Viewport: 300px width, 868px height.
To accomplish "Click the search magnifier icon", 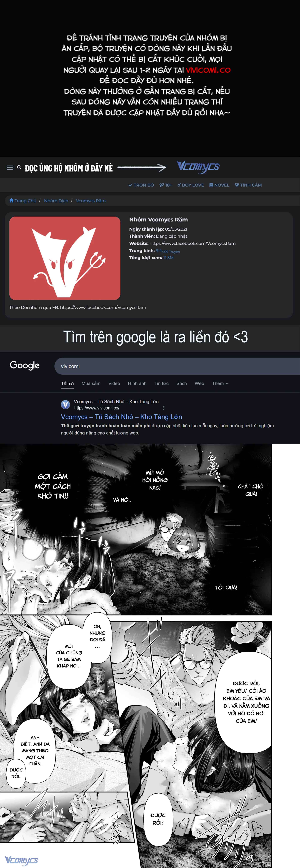I will (19, 167).
